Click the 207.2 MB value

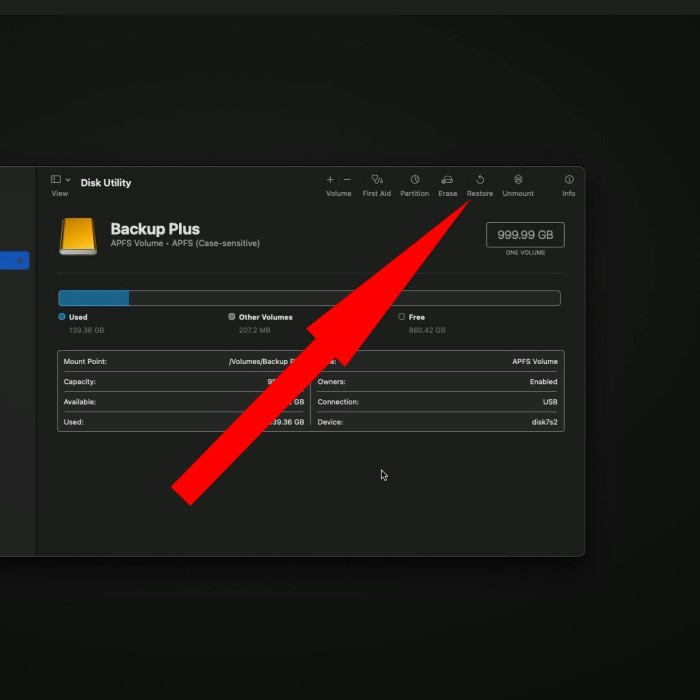(254, 330)
